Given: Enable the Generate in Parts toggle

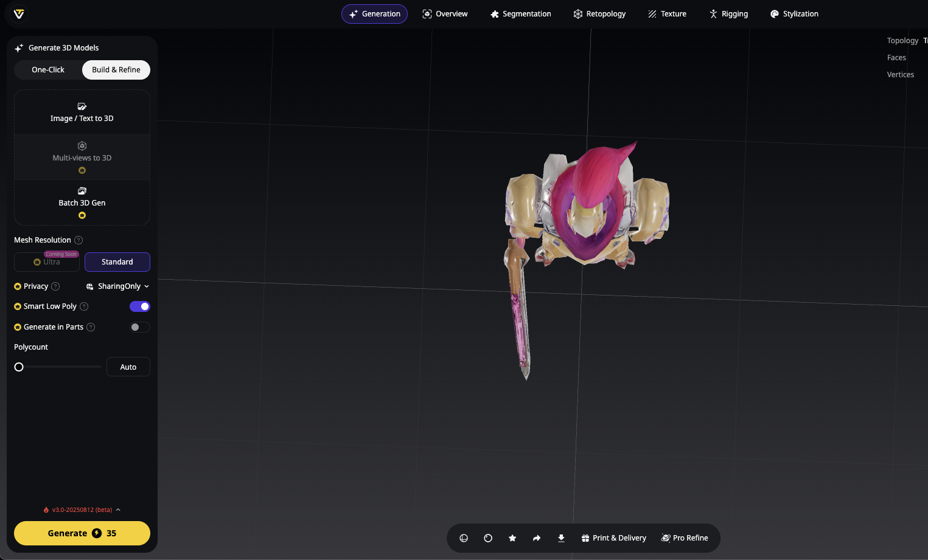Looking at the screenshot, I should (140, 327).
